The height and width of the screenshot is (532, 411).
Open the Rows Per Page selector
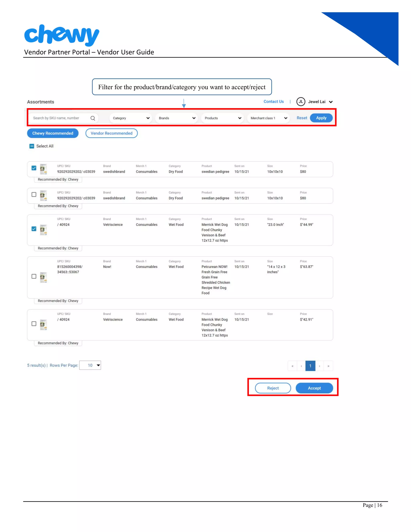pos(90,365)
